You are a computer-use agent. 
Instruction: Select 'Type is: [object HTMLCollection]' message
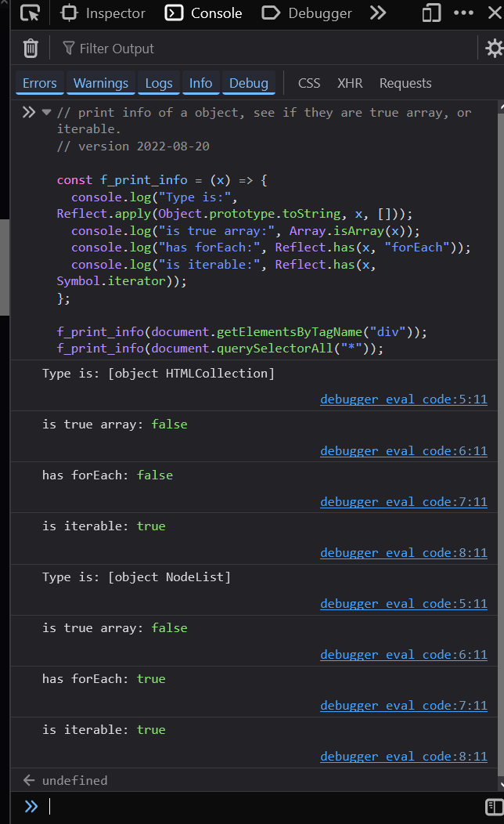tap(158, 373)
